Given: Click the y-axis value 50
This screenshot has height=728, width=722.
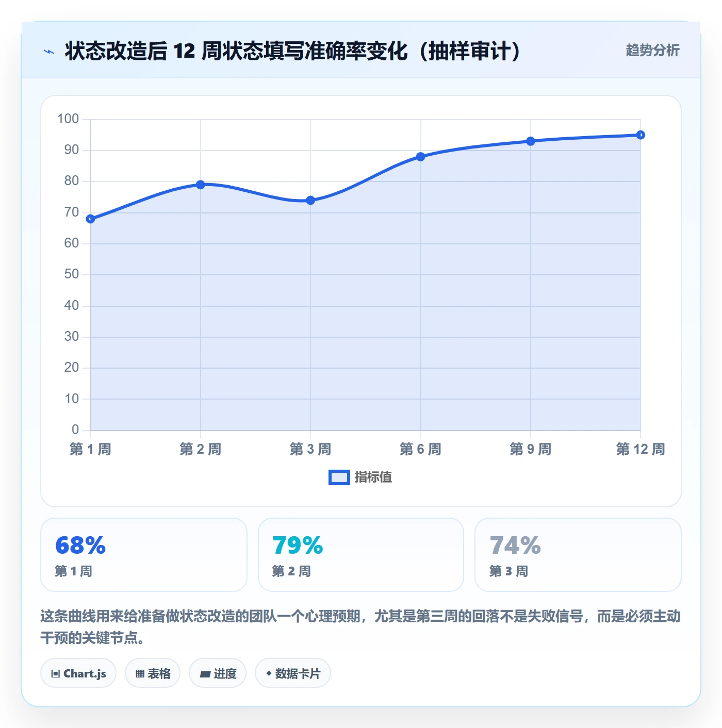Looking at the screenshot, I should [x=72, y=274].
